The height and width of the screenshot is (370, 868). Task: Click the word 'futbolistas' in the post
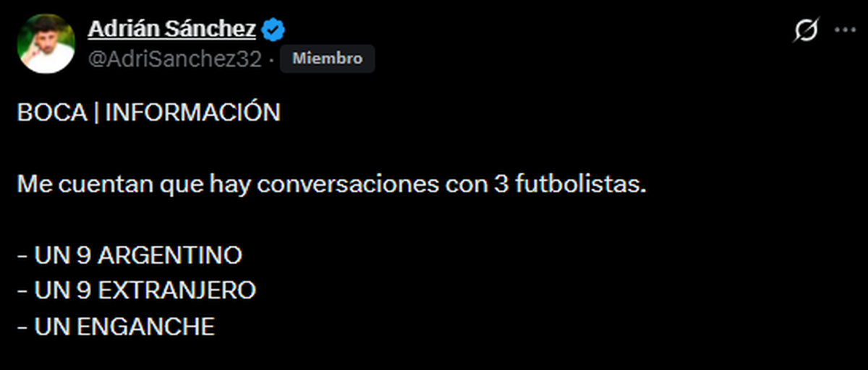[x=578, y=184]
